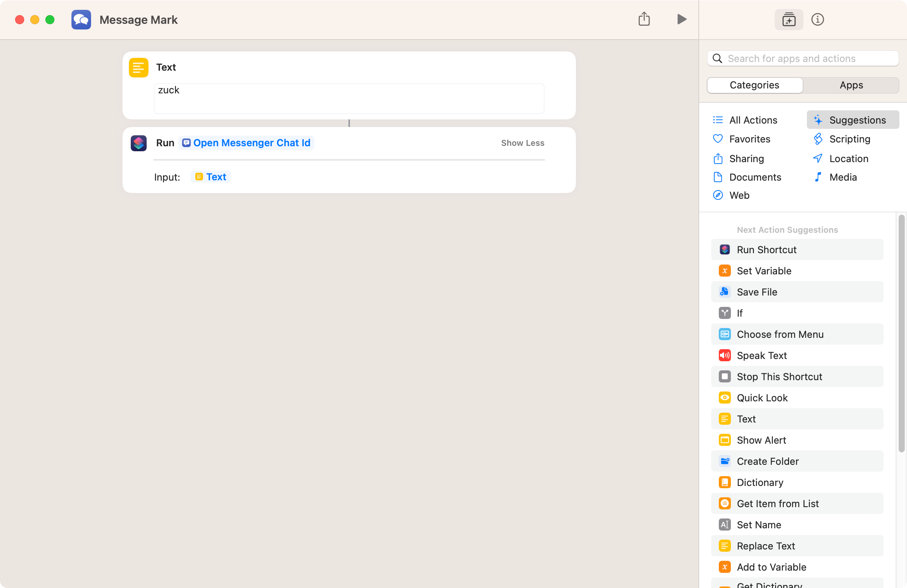907x588 pixels.
Task: Click the share icon in toolbar
Action: click(x=644, y=19)
